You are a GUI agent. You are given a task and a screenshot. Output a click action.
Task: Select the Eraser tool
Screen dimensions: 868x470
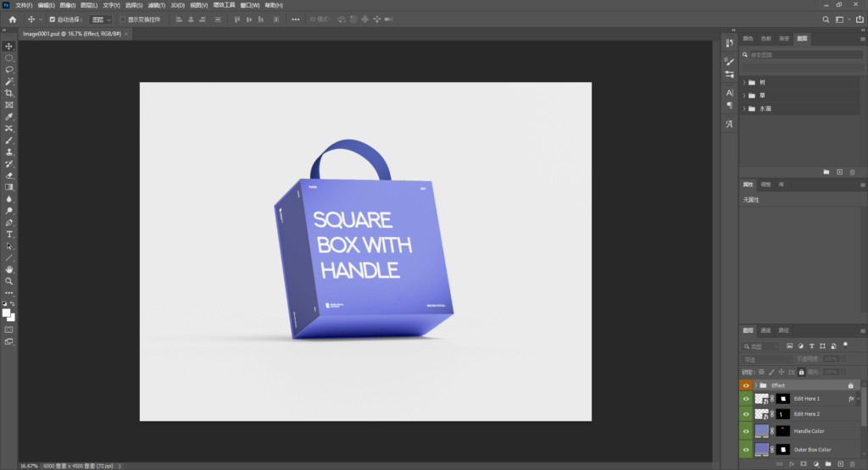tap(8, 175)
